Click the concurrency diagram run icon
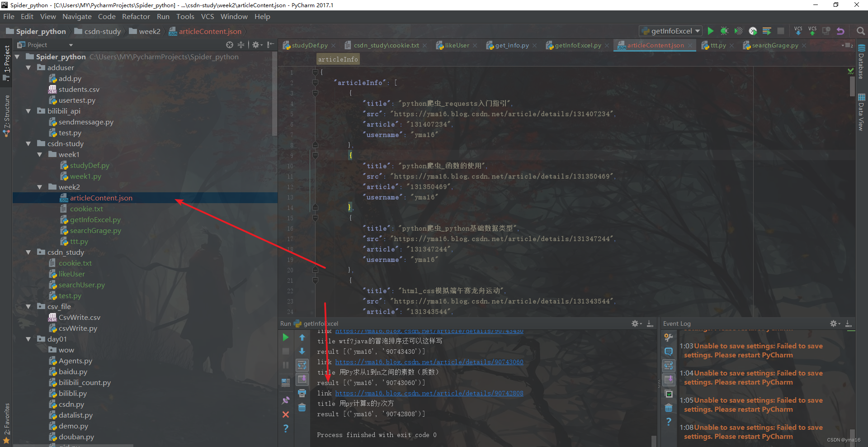This screenshot has height=447, width=868. (x=767, y=31)
